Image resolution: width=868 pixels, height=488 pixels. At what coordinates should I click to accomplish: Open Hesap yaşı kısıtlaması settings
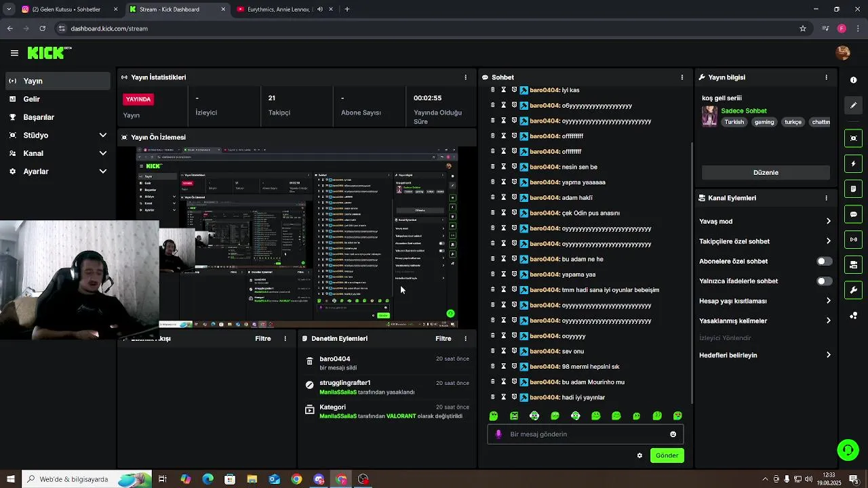pyautogui.click(x=765, y=301)
